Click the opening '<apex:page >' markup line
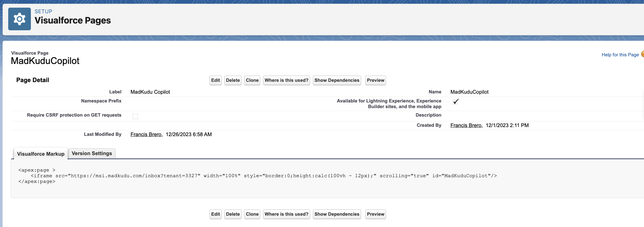 tap(37, 170)
